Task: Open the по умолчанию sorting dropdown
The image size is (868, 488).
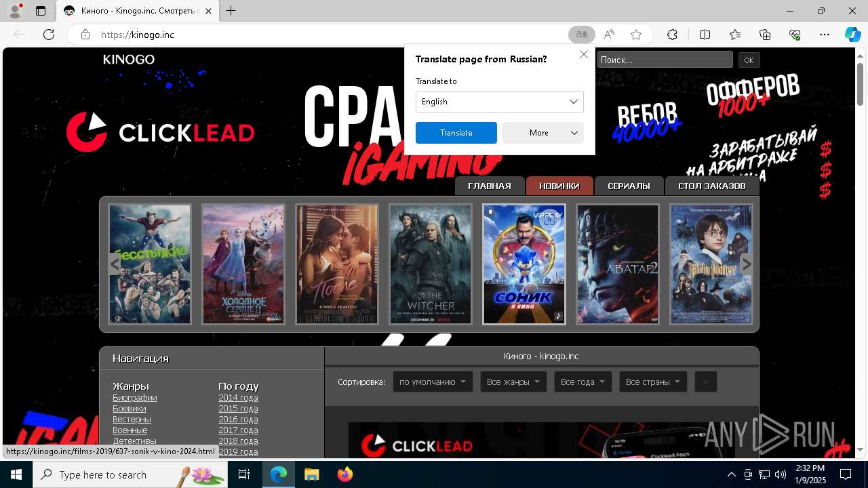Action: 433,382
